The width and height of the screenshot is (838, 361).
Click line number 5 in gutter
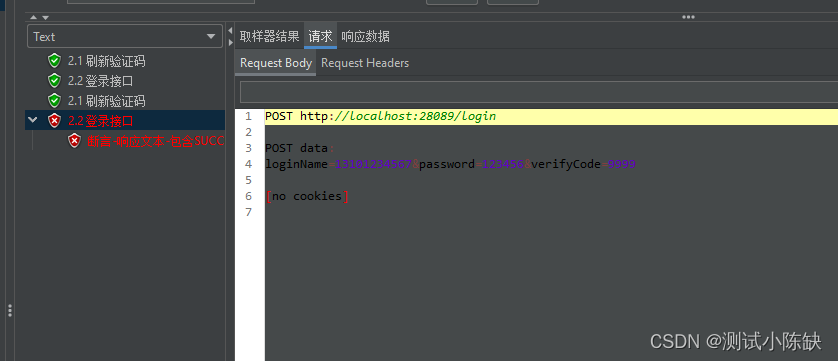[x=248, y=180]
